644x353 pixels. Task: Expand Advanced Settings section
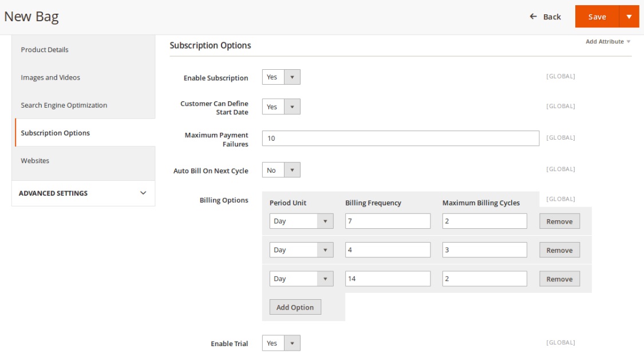click(x=84, y=193)
